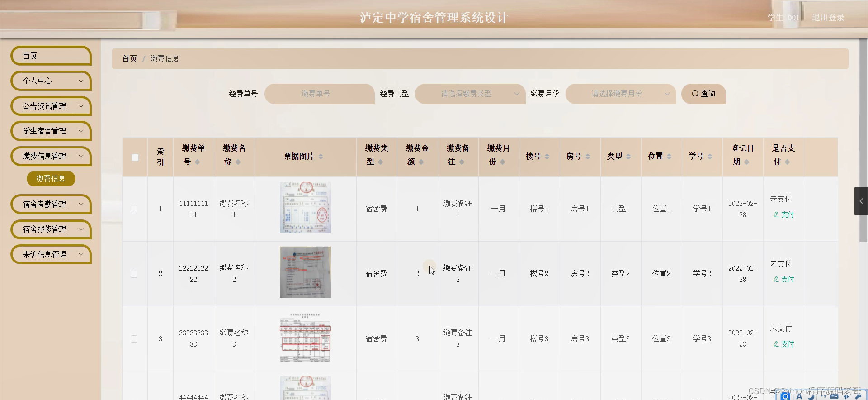Sort by 学号 column arrows
The image size is (868, 400).
pos(710,157)
